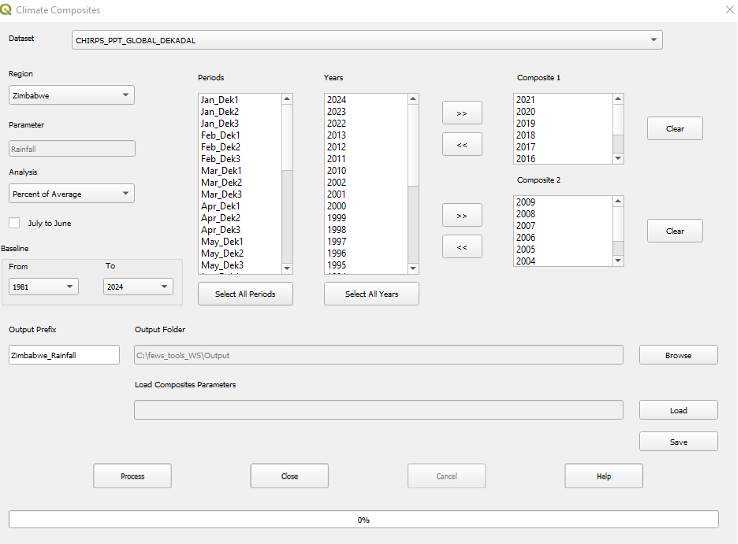
Task: Open the Baseline From year dropdown
Action: pyautogui.click(x=43, y=287)
